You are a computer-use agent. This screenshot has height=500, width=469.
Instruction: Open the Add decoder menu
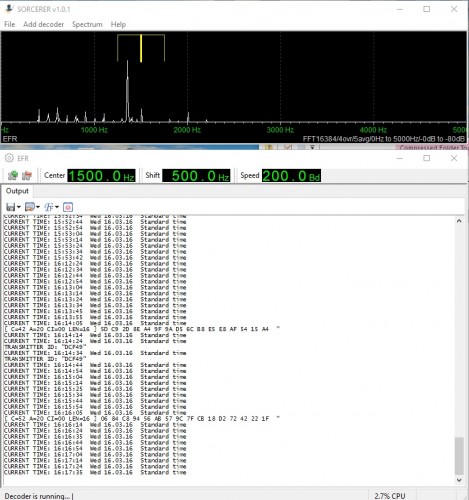[43, 24]
